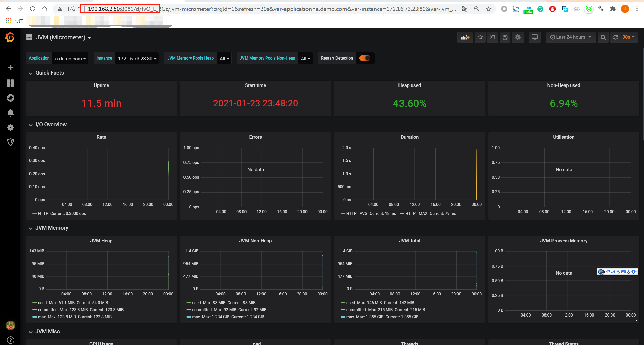
Task: Collapse the Quick Facts row
Action: click(x=49, y=73)
